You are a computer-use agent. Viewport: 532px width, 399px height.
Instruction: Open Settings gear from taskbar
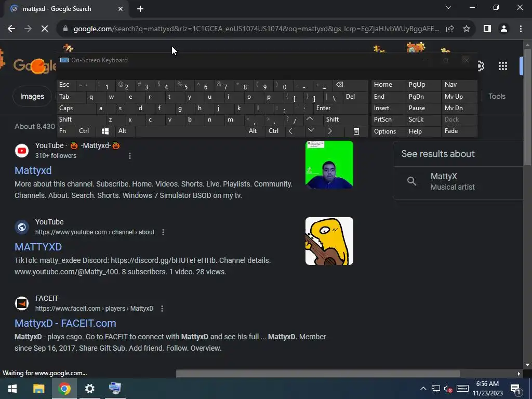point(89,389)
